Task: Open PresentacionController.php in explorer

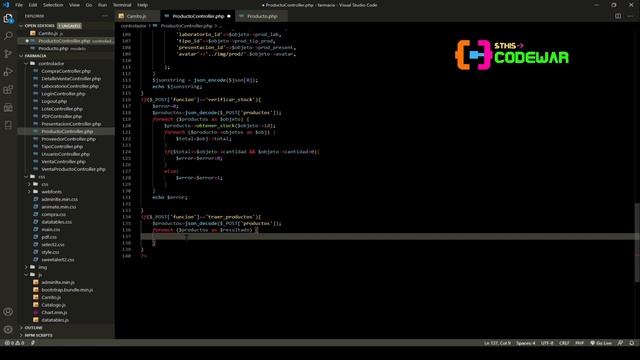Action: (x=71, y=124)
